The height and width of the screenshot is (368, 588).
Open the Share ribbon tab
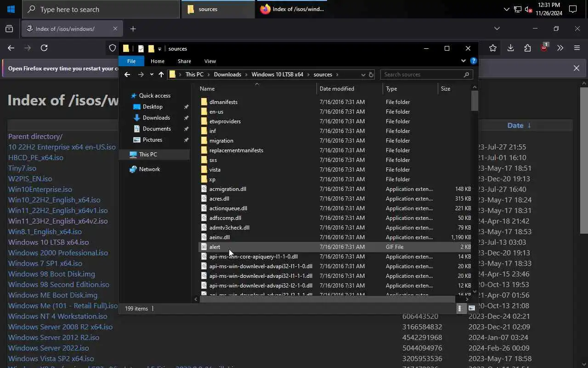point(184,61)
